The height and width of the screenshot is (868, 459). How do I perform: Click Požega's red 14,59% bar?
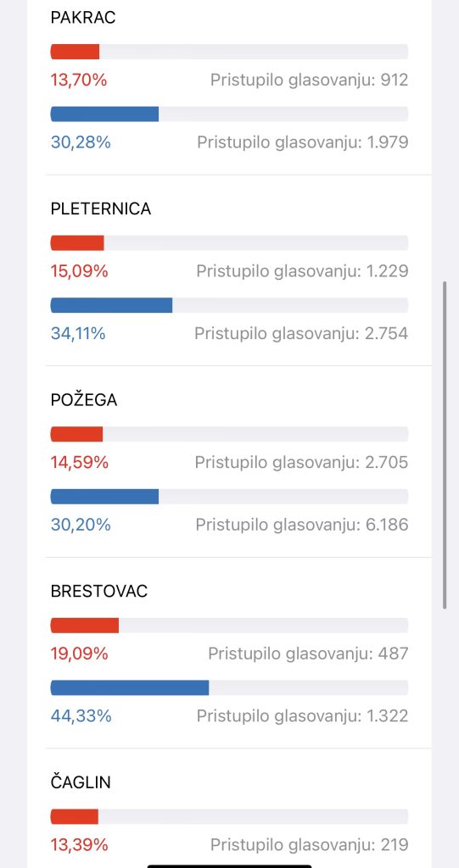[x=229, y=434]
